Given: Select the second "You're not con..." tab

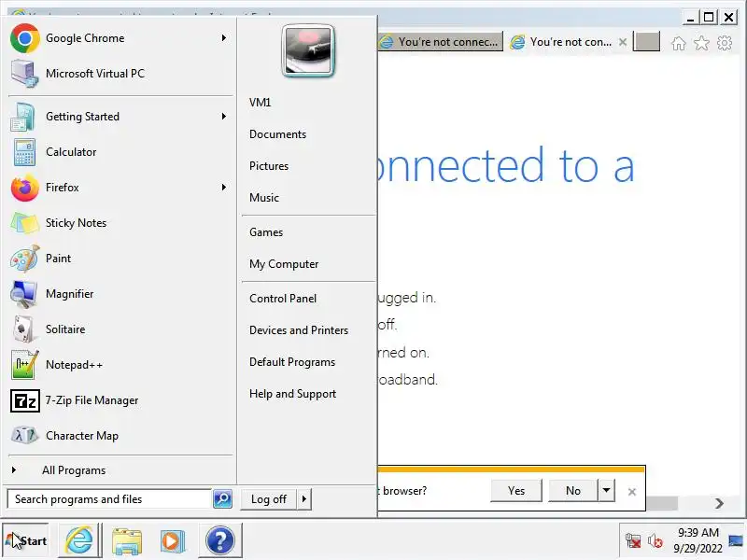Looking at the screenshot, I should coord(562,42).
